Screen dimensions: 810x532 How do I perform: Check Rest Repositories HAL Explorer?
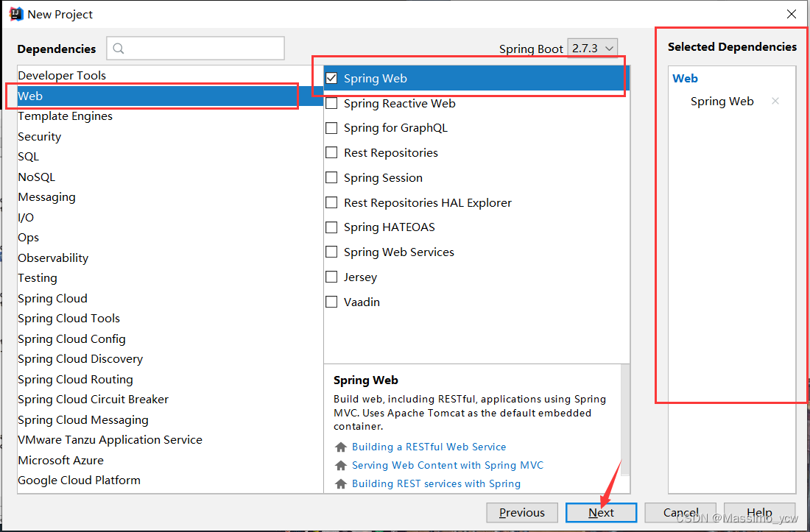tap(331, 203)
